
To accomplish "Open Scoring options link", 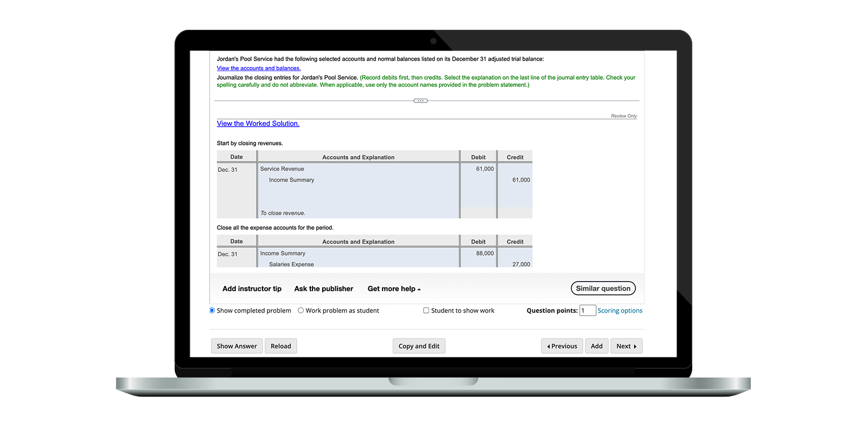I will 620,311.
